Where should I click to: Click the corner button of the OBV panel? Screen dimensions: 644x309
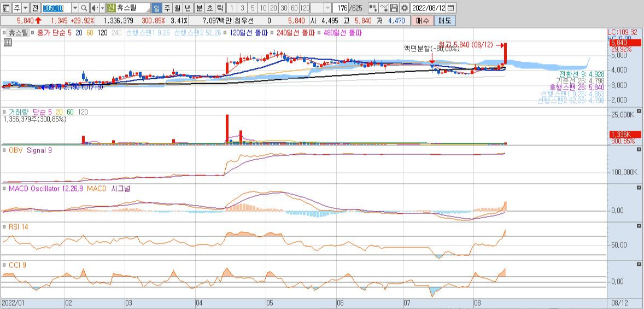click(x=639, y=149)
